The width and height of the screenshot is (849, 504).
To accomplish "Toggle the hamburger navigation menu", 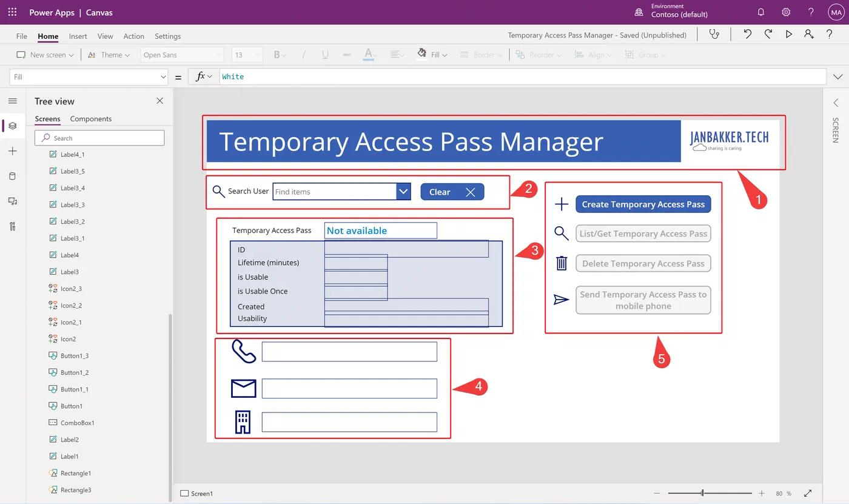I will [13, 101].
